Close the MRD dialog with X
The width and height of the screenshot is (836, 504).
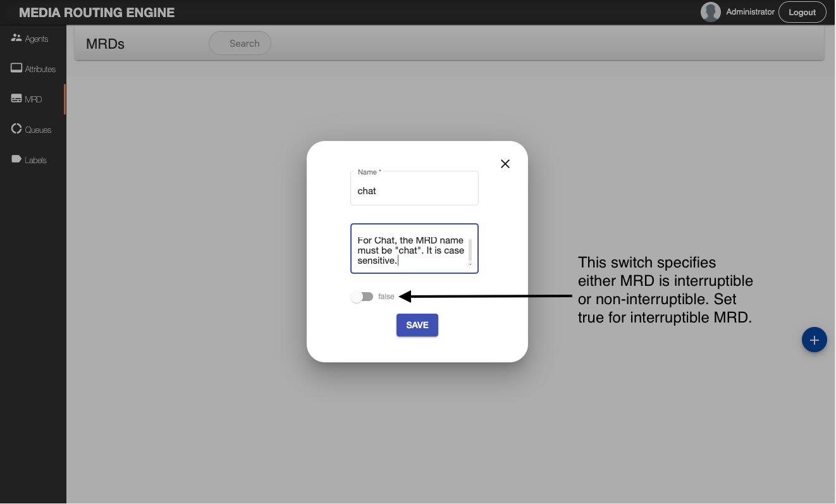[x=505, y=164]
